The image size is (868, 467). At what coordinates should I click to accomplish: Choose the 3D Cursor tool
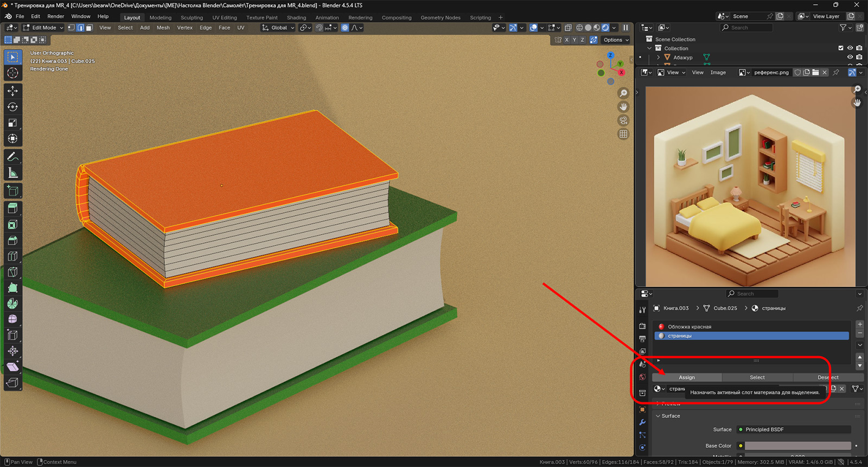coord(12,73)
